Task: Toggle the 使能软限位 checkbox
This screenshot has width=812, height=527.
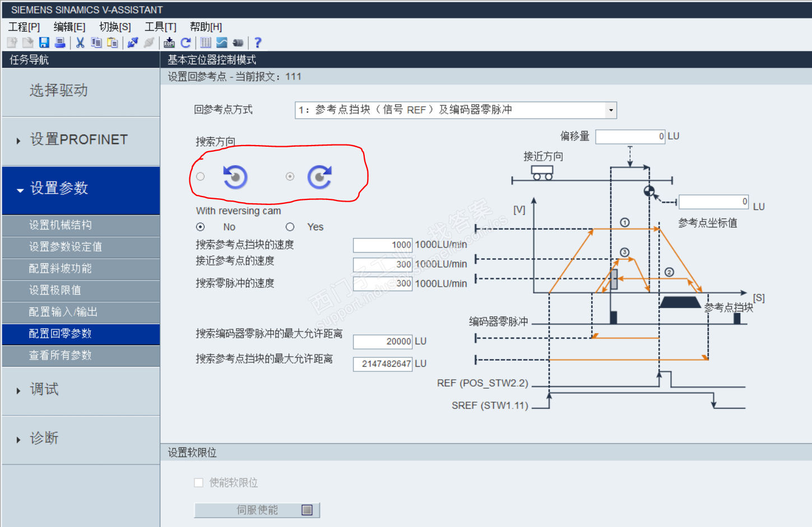Action: (x=198, y=483)
